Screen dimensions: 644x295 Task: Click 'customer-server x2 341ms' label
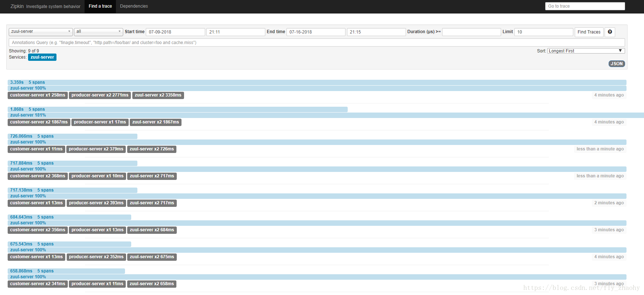pyautogui.click(x=38, y=284)
